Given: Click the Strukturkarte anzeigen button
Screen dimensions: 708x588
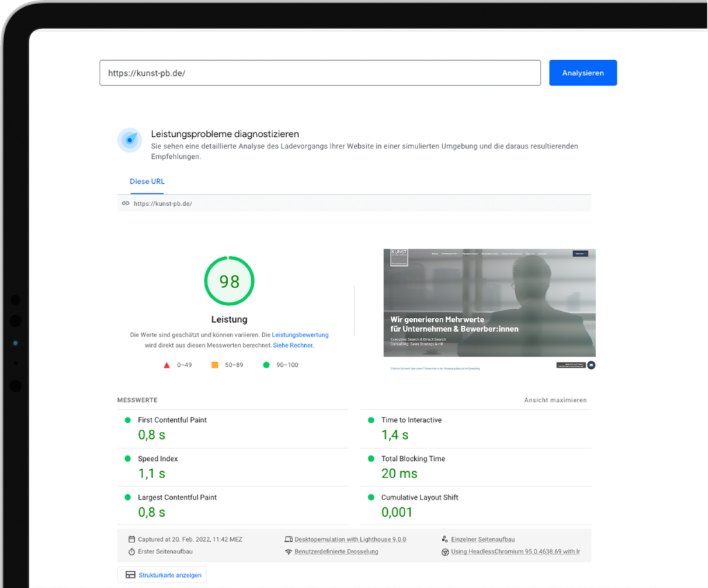Looking at the screenshot, I should tap(162, 575).
